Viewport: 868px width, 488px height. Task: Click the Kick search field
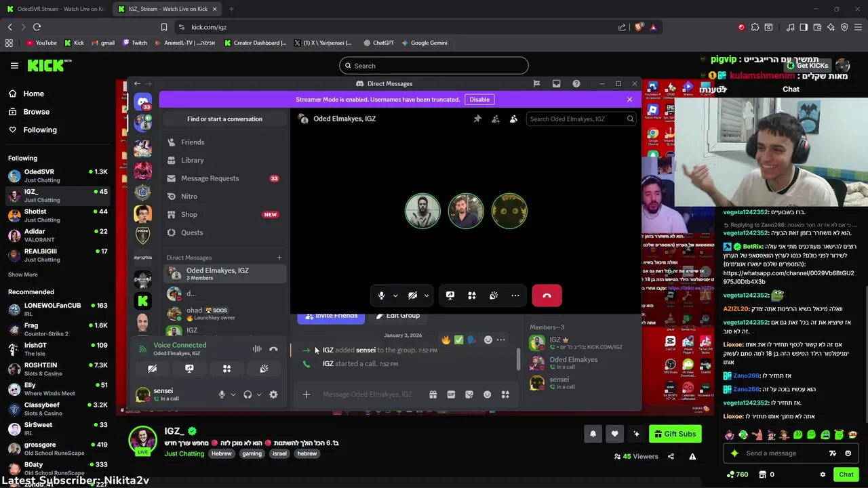click(x=434, y=66)
